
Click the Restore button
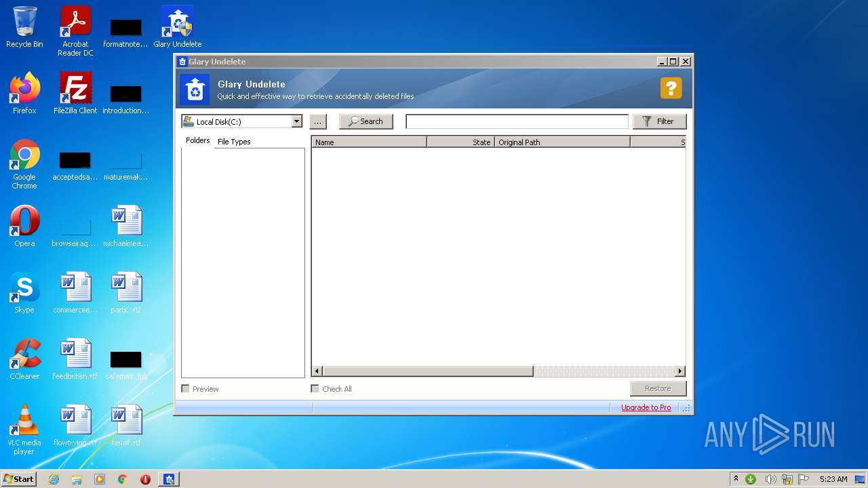(658, 388)
